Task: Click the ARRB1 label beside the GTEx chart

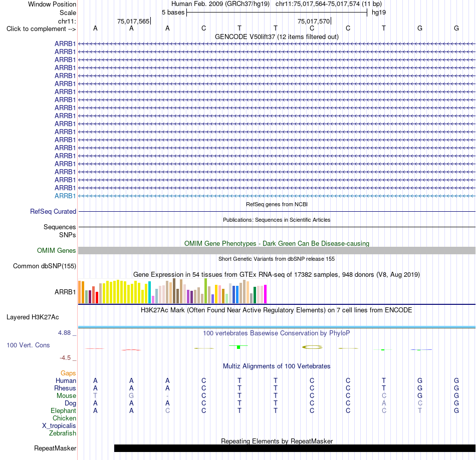Action: [x=65, y=292]
